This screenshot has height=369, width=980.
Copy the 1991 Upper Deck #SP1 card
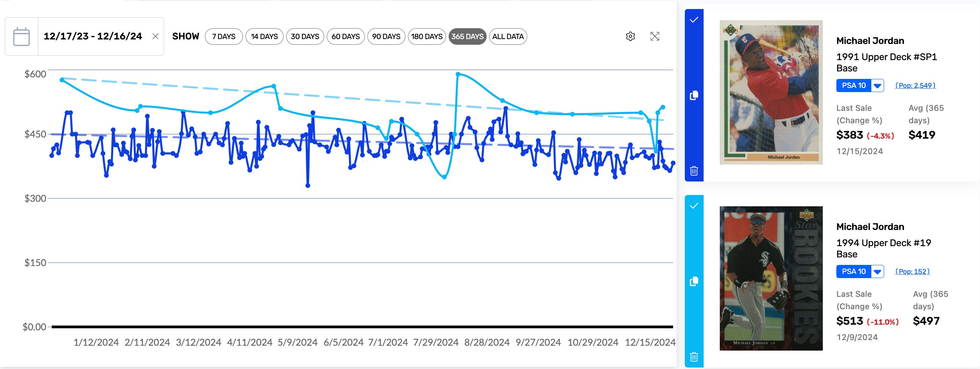tap(694, 95)
